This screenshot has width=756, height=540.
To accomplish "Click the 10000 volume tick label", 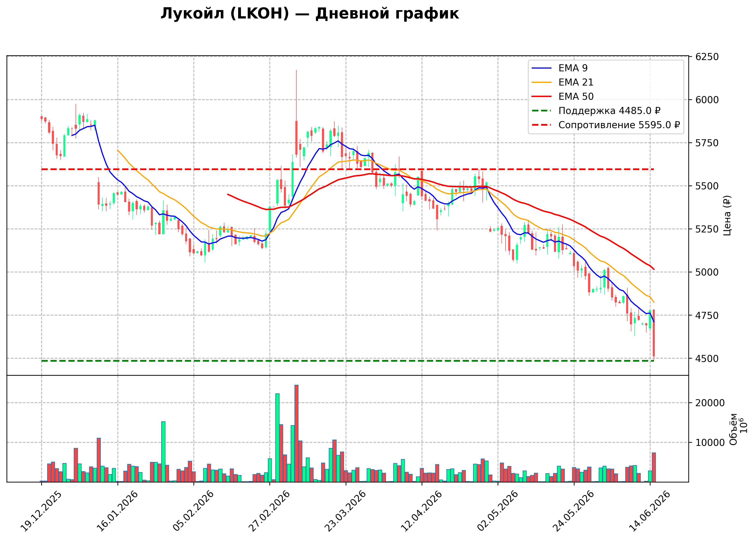I will [x=710, y=443].
